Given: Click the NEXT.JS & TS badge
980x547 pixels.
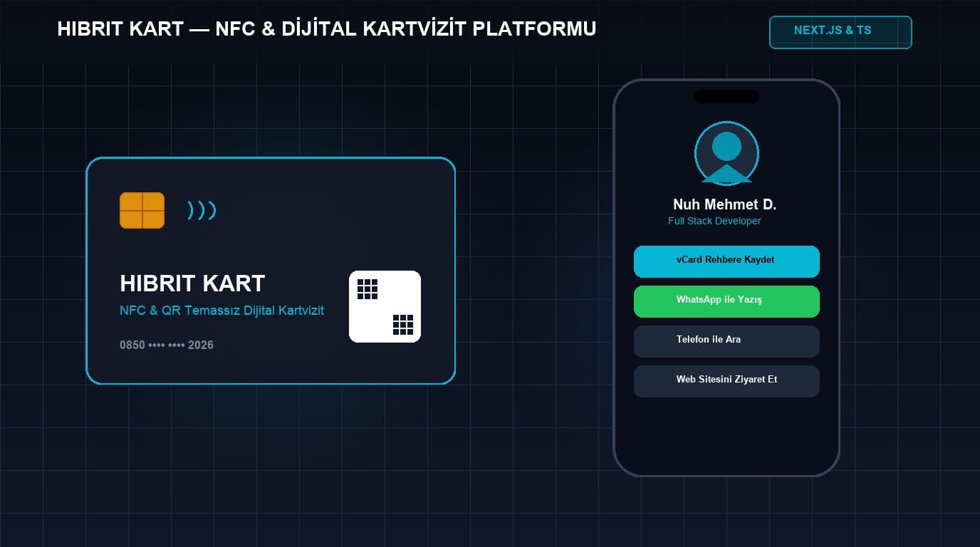Looking at the screenshot, I should click(840, 32).
